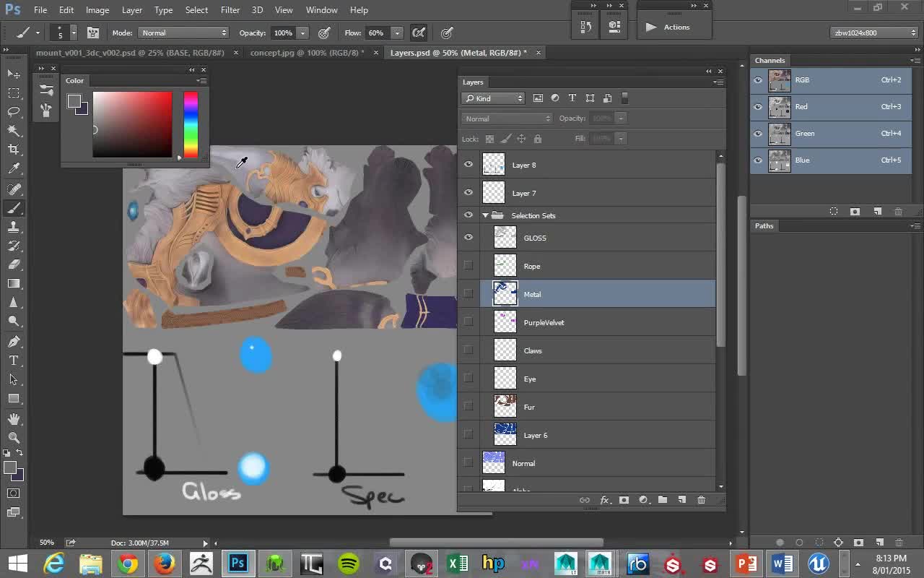Open the brush Mode dropdown
The width and height of the screenshot is (924, 578).
pyautogui.click(x=183, y=33)
